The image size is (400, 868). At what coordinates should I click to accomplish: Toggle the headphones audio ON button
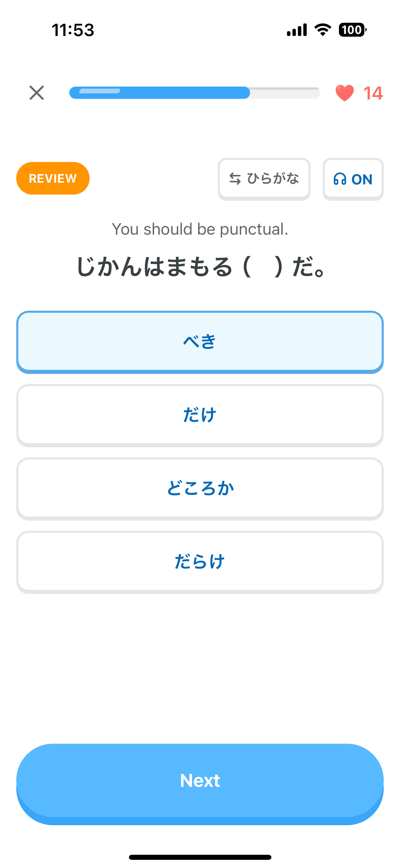pyautogui.click(x=353, y=179)
